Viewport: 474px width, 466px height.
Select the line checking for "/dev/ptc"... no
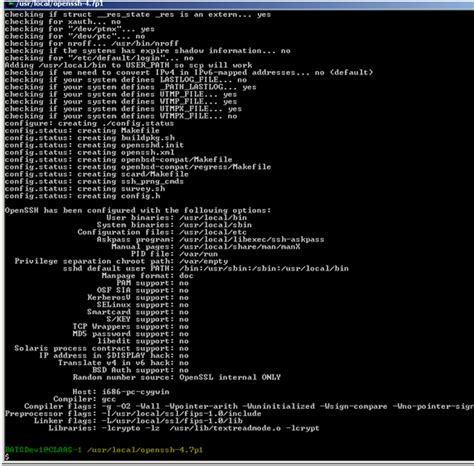[x=75, y=36]
